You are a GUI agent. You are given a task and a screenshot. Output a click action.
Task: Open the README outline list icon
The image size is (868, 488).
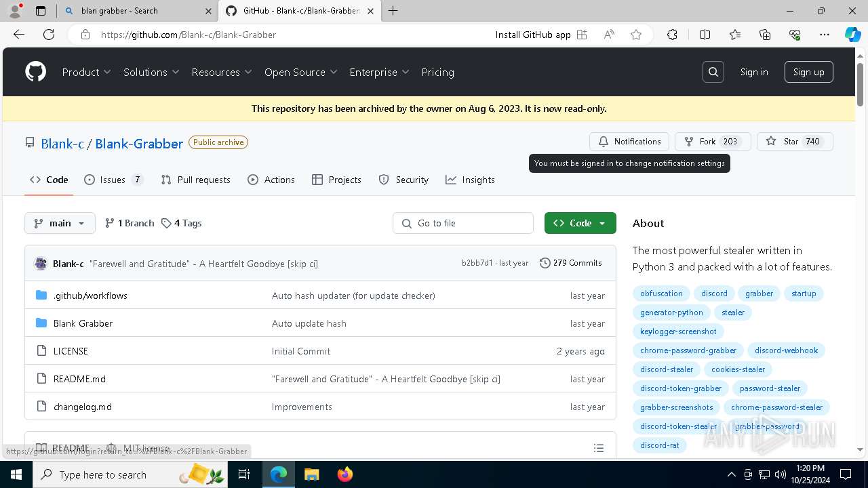(598, 448)
